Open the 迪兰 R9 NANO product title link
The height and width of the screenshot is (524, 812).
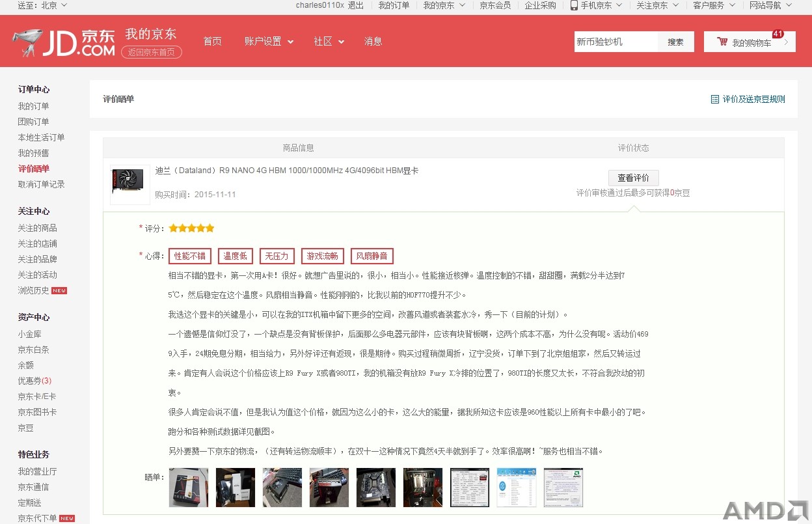click(x=287, y=171)
